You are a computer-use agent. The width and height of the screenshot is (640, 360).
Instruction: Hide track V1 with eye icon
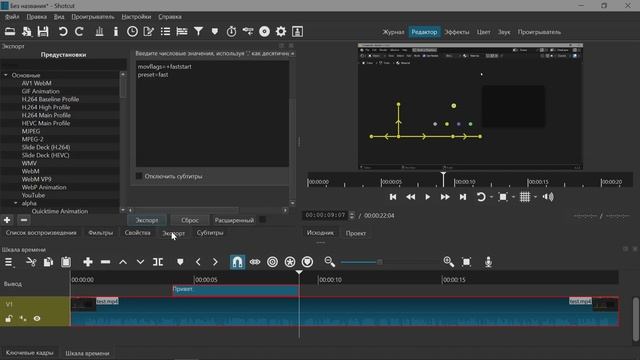37,318
